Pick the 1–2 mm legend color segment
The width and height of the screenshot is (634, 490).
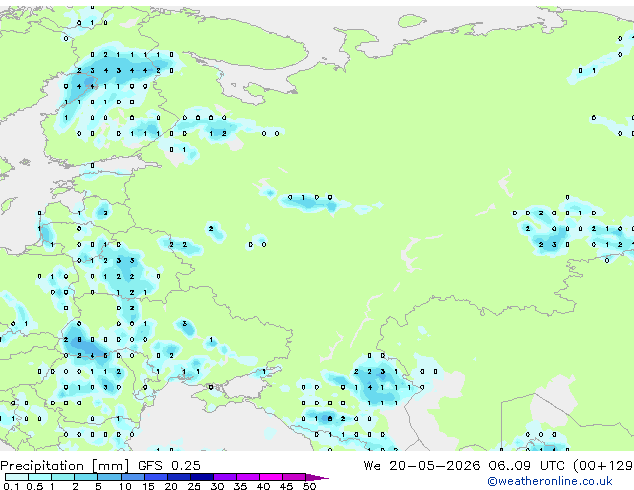coord(63,477)
